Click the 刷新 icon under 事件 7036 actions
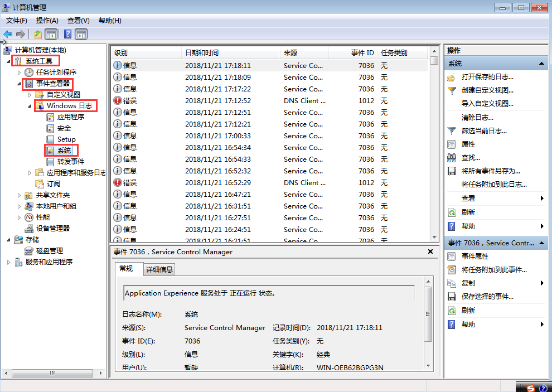This screenshot has width=552, height=392. pos(451,311)
